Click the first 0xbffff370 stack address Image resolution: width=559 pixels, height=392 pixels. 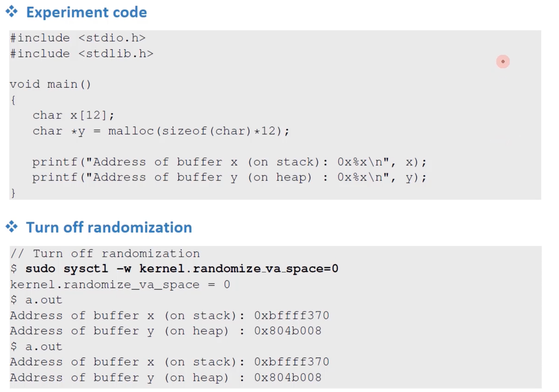click(292, 316)
